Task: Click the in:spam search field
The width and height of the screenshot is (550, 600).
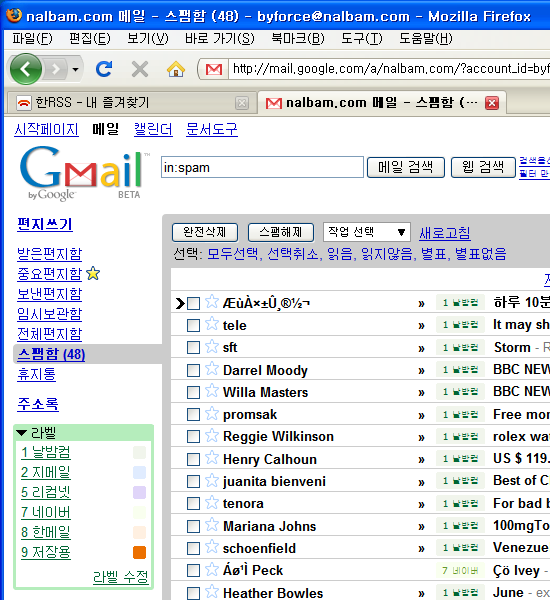Action: (262, 167)
